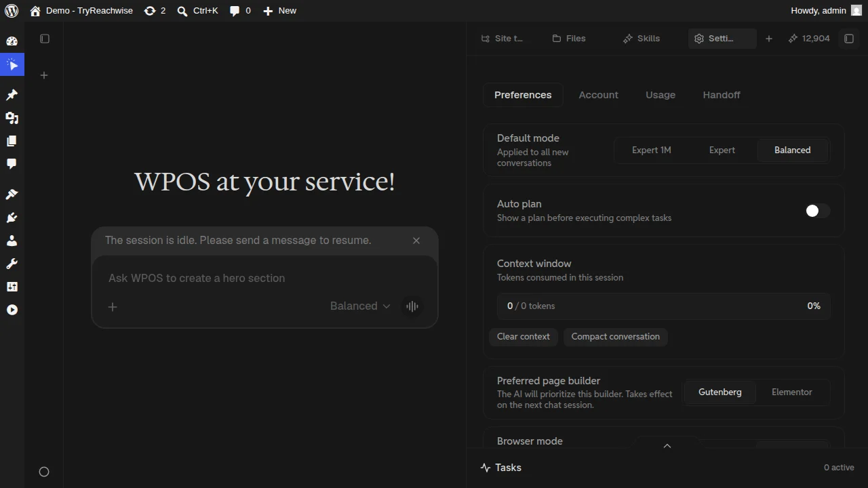Image resolution: width=868 pixels, height=488 pixels.
Task: Open the Users icon in sidebar
Action: pyautogui.click(x=12, y=241)
